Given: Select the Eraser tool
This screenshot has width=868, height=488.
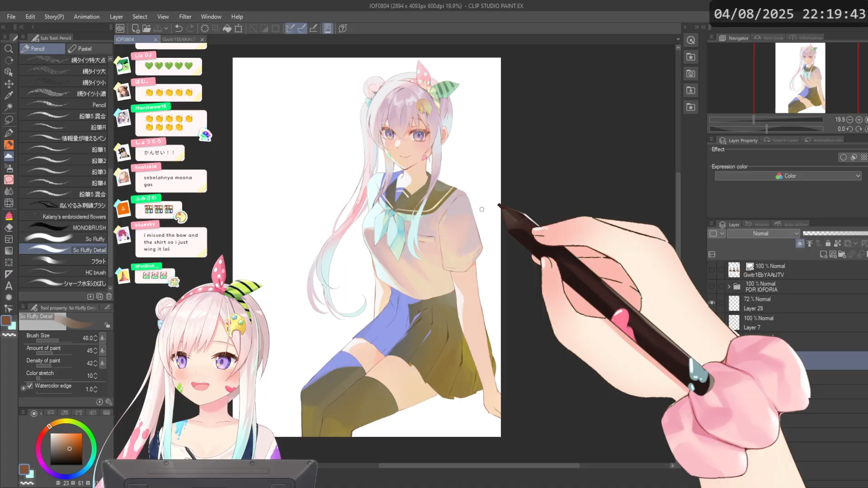Looking at the screenshot, I should coord(9,227).
